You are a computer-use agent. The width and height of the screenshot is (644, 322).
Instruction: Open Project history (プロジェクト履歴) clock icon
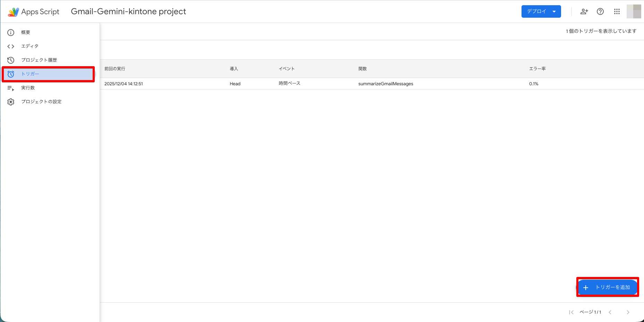11,60
